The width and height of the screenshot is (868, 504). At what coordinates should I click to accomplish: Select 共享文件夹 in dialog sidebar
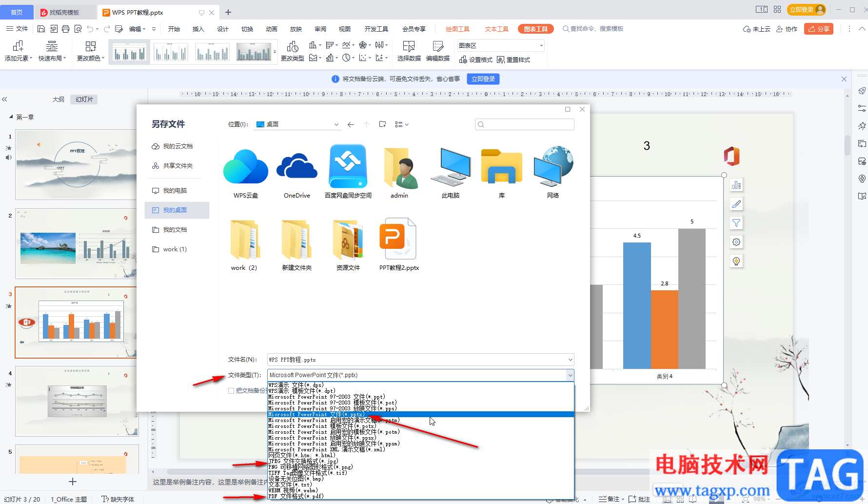click(x=173, y=166)
